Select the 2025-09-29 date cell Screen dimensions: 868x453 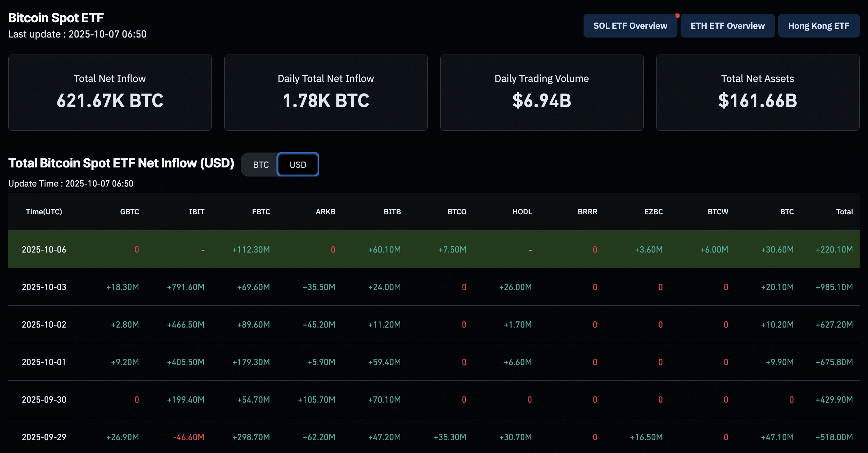[44, 437]
